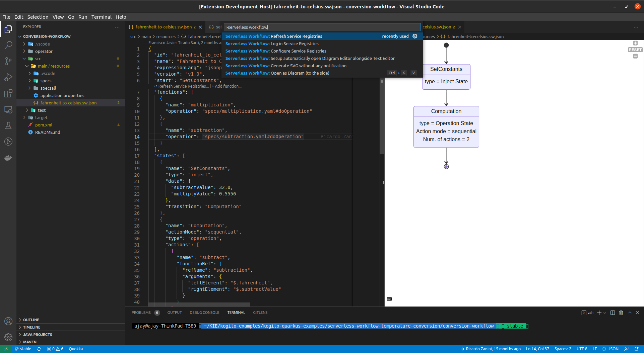Expand the OUTLINE section
644x353 pixels.
31,320
